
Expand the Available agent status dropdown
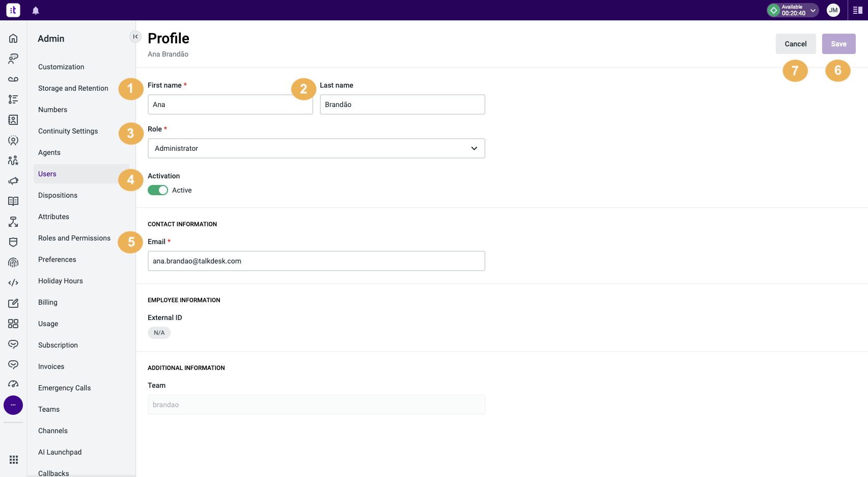point(813,10)
